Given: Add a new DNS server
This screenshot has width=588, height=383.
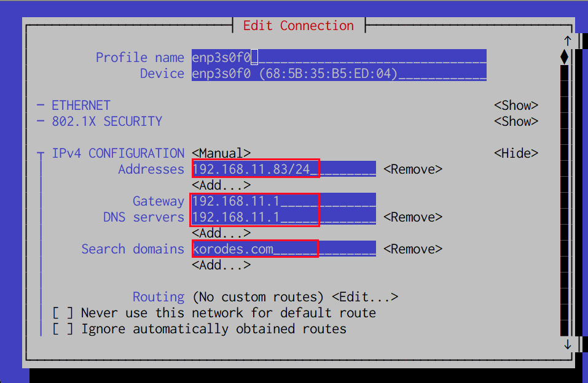Looking at the screenshot, I should (x=221, y=233).
